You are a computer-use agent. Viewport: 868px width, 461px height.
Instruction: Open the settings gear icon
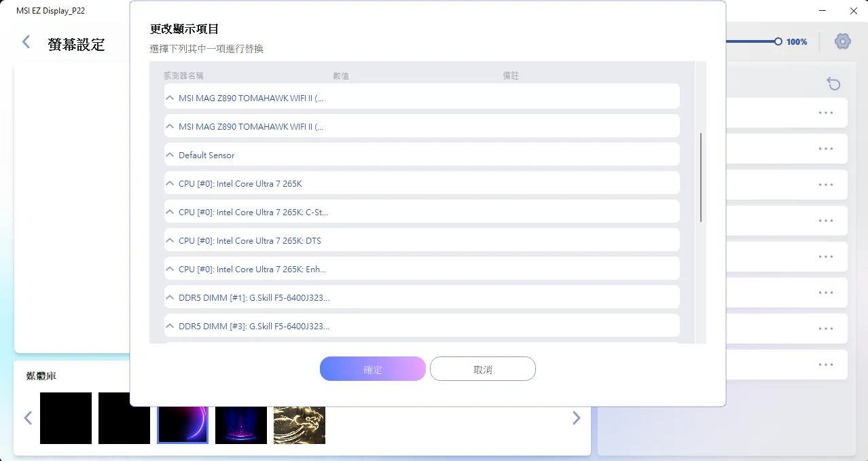[843, 41]
